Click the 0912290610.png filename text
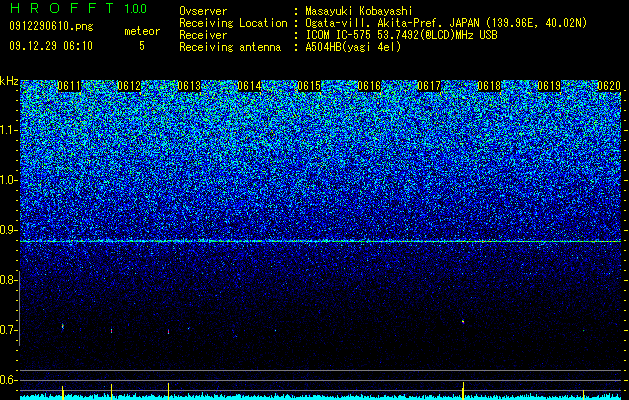629x400 pixels. [x=51, y=26]
